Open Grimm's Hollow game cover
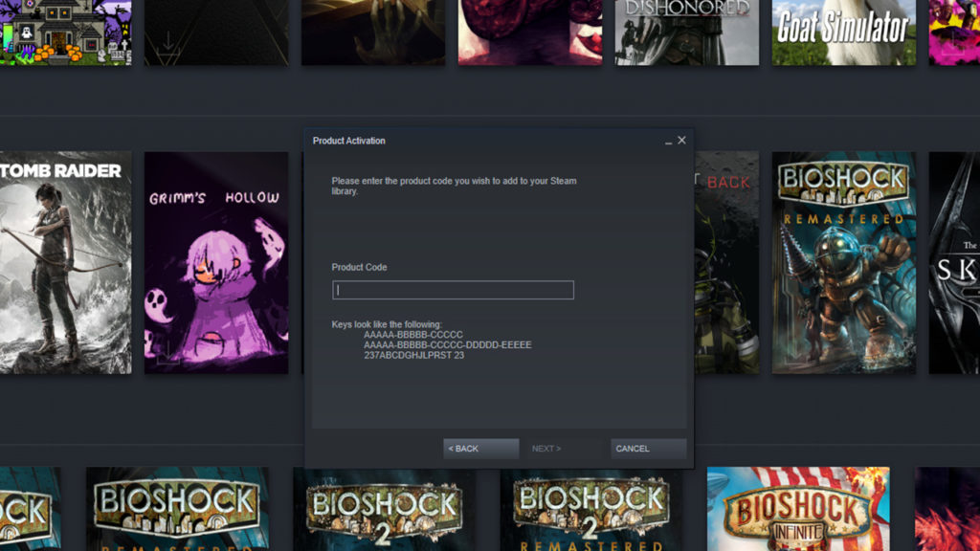Screen dimensions: 980x551 (216, 262)
